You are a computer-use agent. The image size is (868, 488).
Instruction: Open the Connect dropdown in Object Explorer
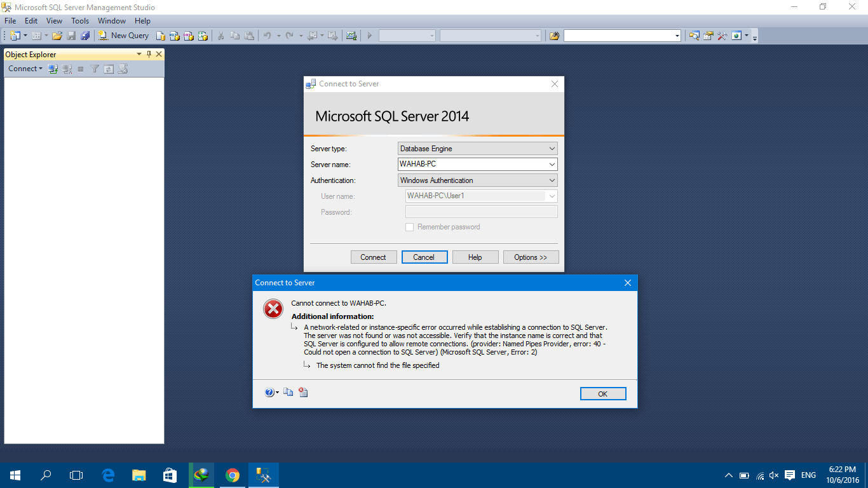point(25,69)
